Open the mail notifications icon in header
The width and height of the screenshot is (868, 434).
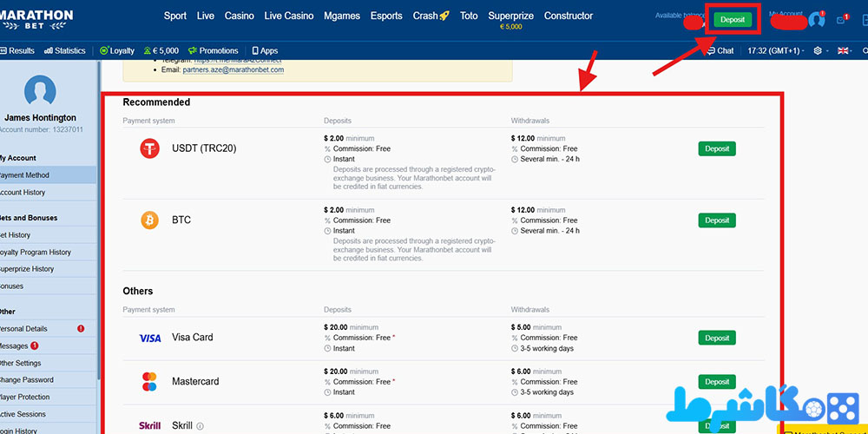point(843,19)
